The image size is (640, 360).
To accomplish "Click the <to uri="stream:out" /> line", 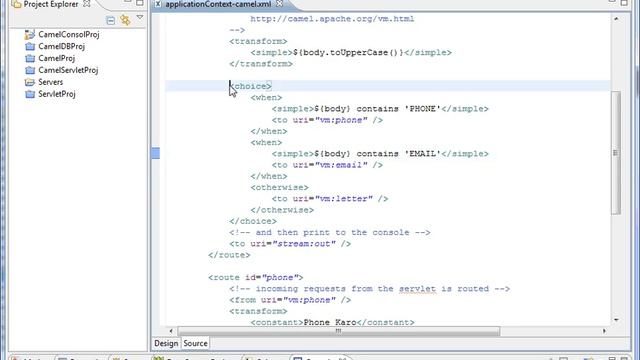I will click(290, 244).
